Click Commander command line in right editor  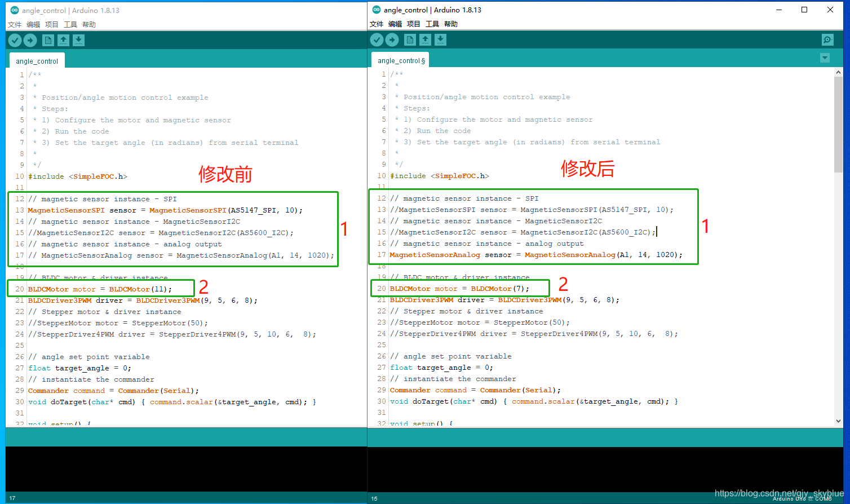click(x=475, y=390)
